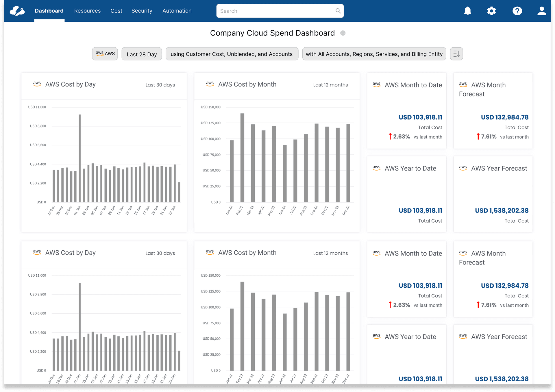
Task: Click the search magnifier icon
Action: click(x=338, y=11)
